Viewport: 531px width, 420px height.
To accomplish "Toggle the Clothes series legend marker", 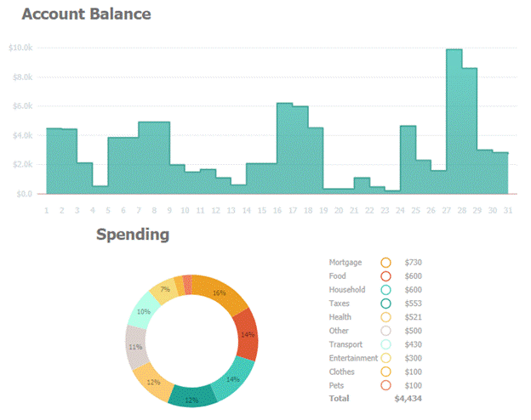I will click(385, 372).
